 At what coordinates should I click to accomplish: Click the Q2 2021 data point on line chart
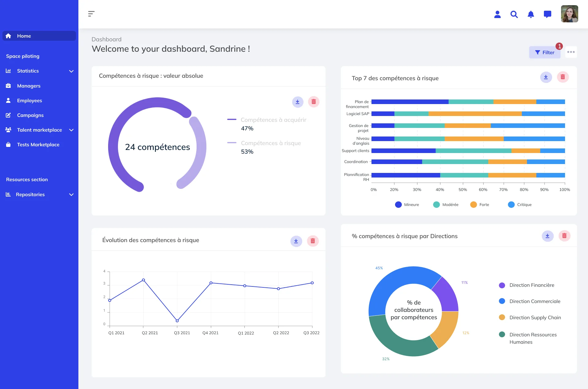click(x=143, y=280)
